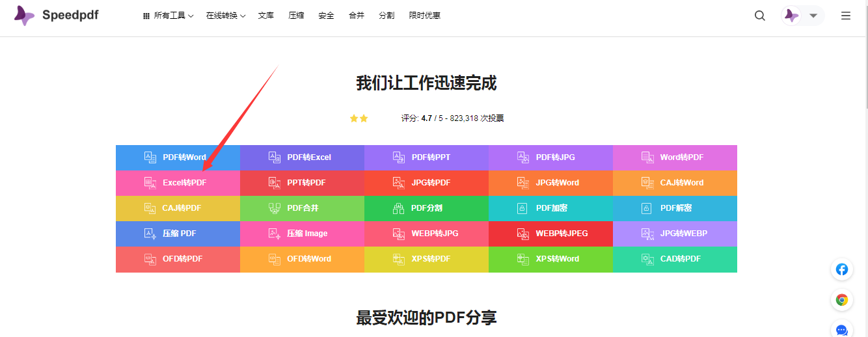Viewport: 868px width, 337px height.
Task: Click the 压缩 PDF tile icon
Action: [x=150, y=234]
